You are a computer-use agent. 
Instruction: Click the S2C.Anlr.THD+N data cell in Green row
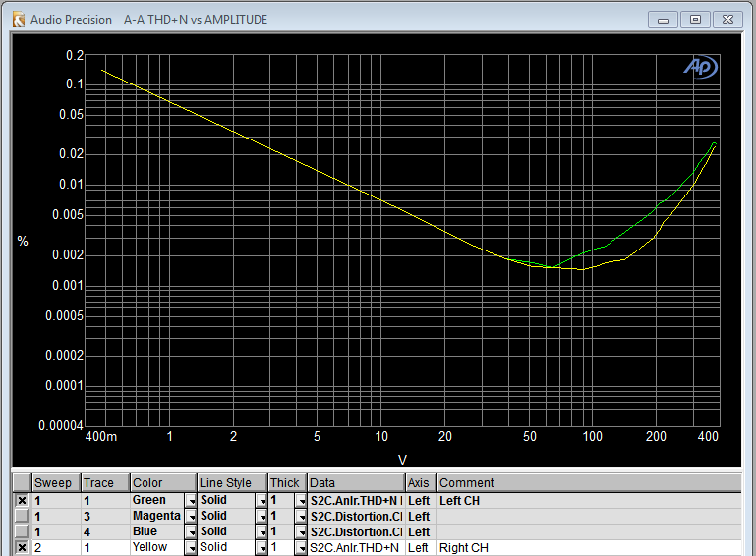(x=356, y=501)
